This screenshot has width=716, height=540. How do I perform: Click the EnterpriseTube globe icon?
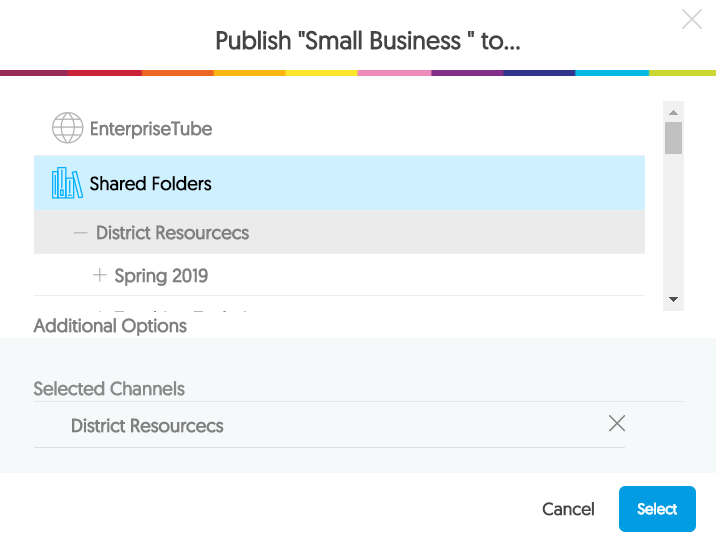(67, 128)
